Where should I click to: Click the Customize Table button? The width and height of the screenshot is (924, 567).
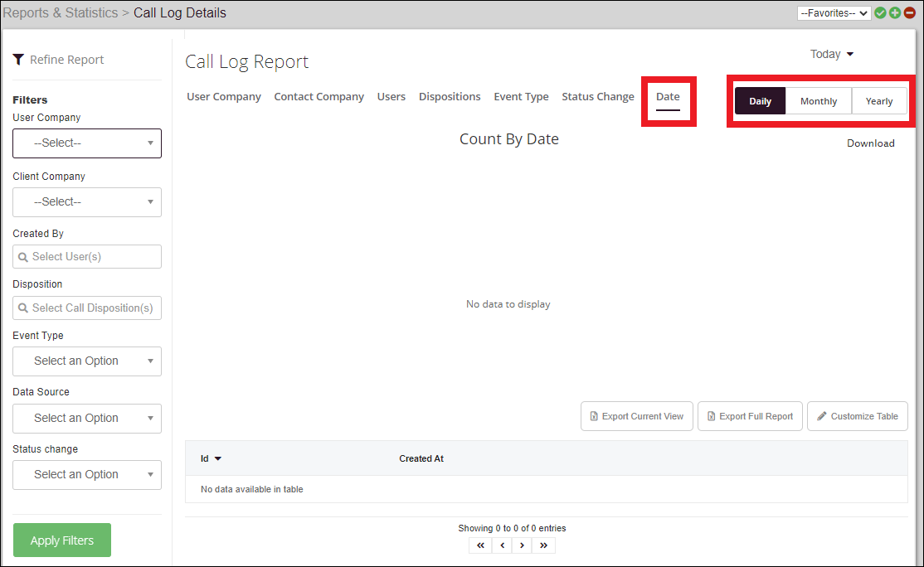coord(858,416)
